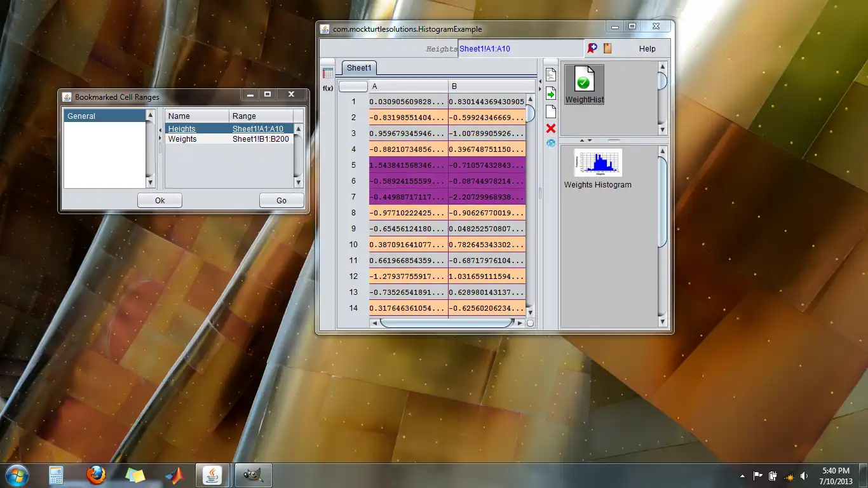Click up arrow of WeightHist panel scrollbar

(662, 66)
